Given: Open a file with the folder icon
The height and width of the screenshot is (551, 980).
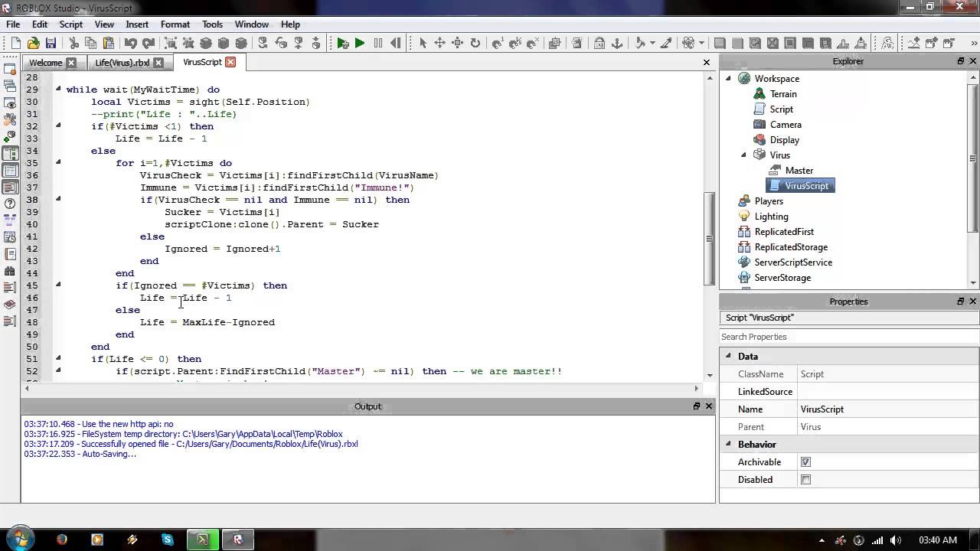Looking at the screenshot, I should (33, 44).
